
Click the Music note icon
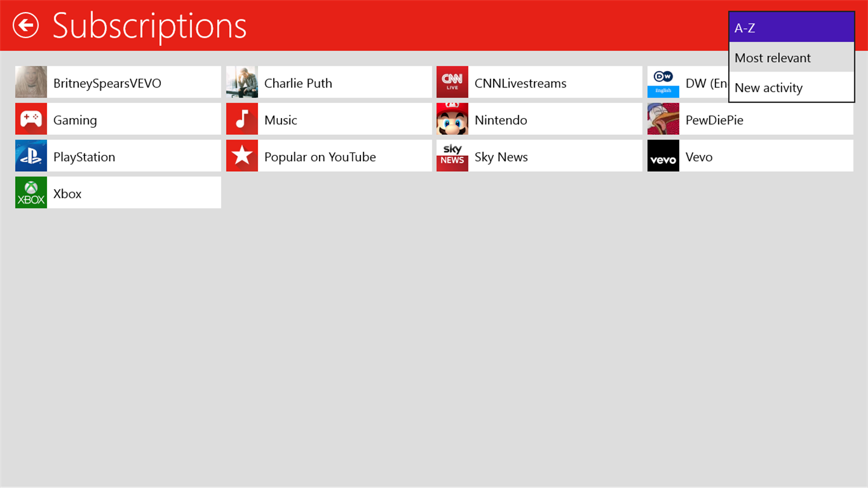pos(242,119)
